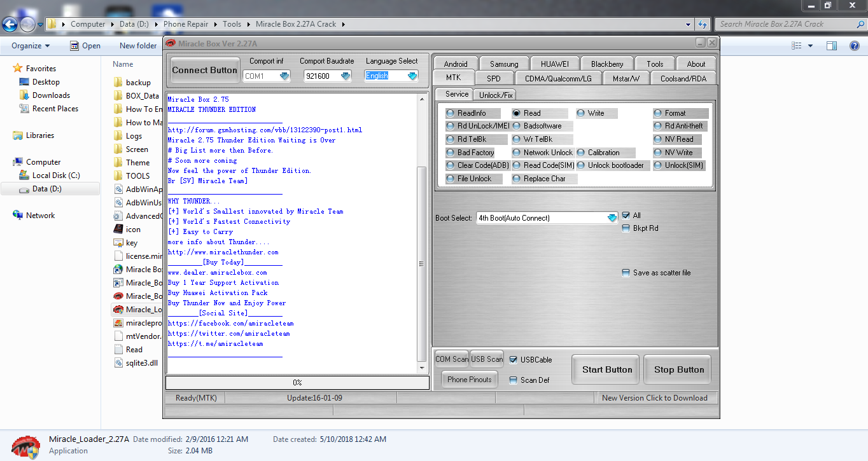
Task: Click the Connect Button
Action: tap(205, 71)
